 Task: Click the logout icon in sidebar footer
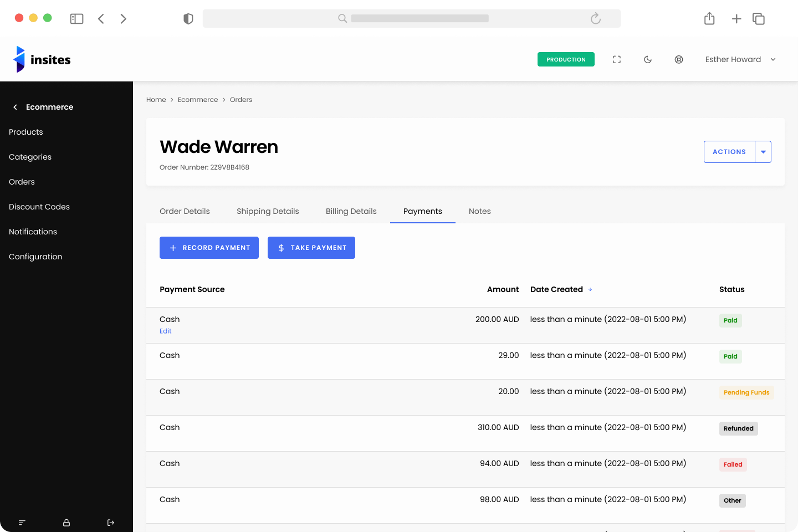(x=111, y=523)
